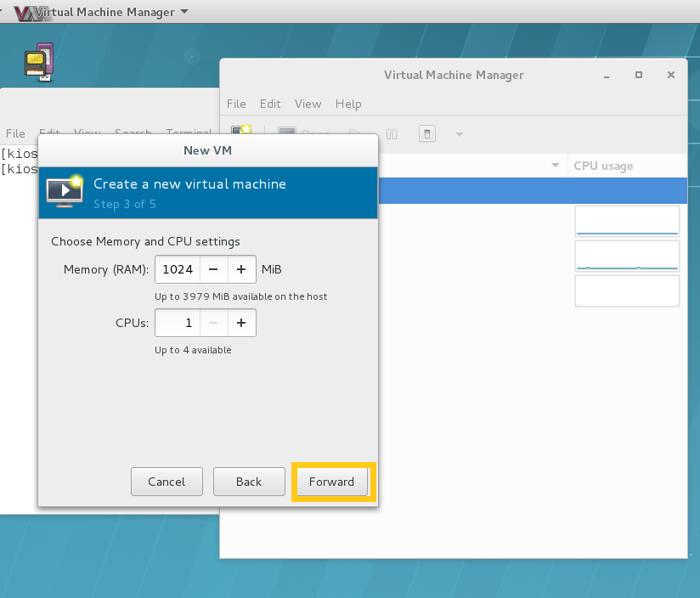This screenshot has height=598, width=700.
Task: Open File menu in Virtual Machine Manager window
Action: click(x=236, y=104)
